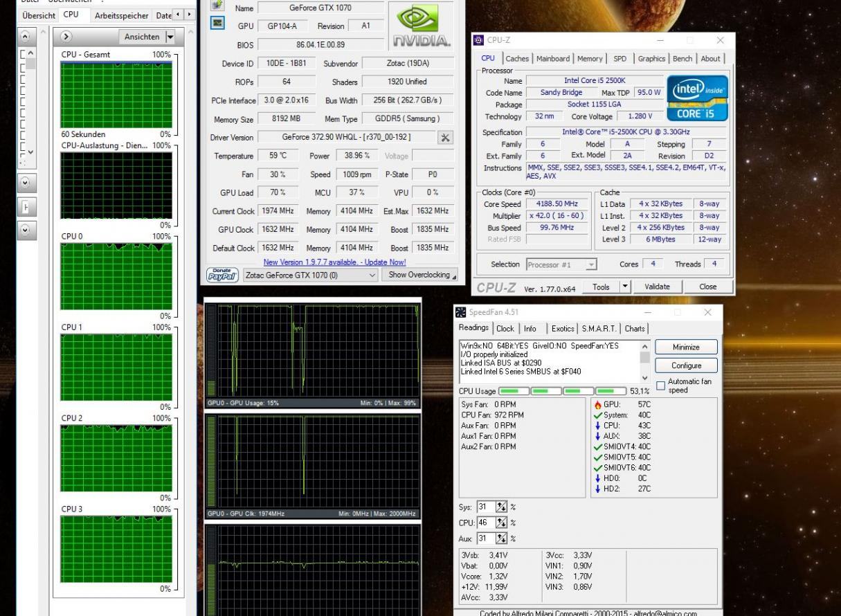The image size is (841, 616).
Task: Open the SPD tab in CPU-Z
Action: tap(620, 59)
